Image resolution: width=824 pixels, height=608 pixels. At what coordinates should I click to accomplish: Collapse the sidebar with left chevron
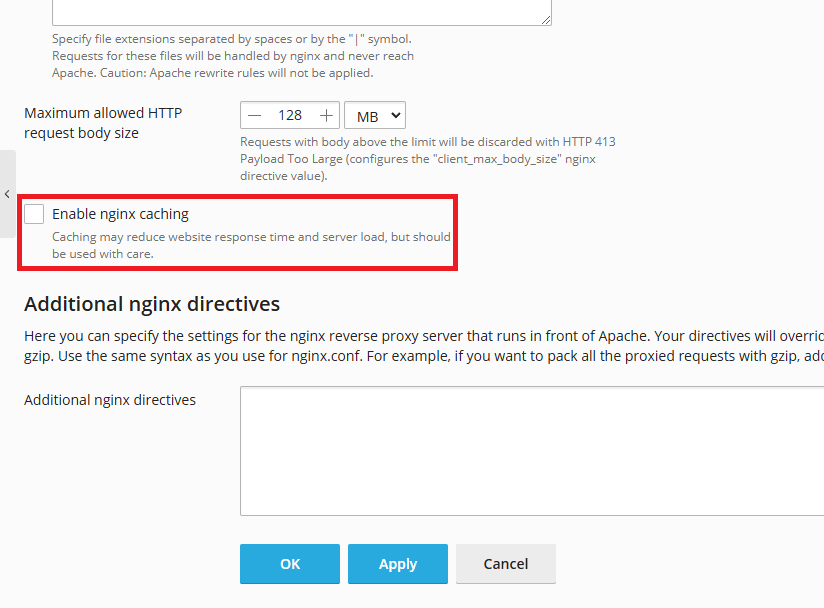(7, 194)
